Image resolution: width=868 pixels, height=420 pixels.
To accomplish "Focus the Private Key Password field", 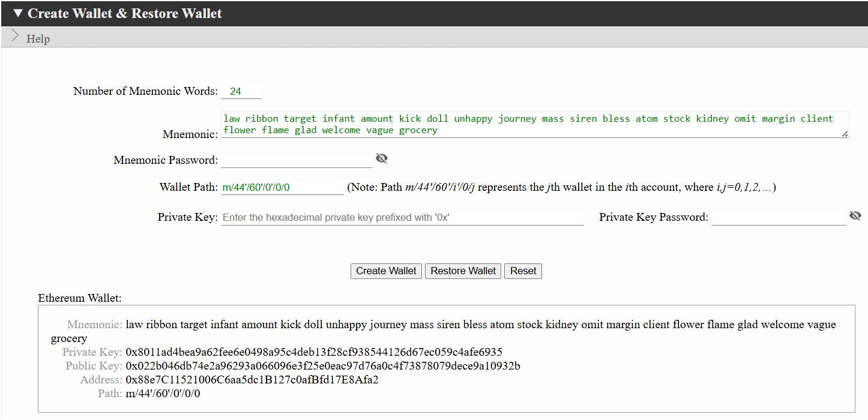I will (778, 217).
